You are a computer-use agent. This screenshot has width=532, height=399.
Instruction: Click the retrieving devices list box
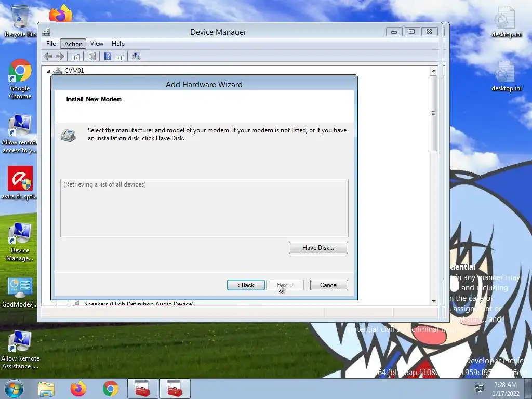point(204,208)
